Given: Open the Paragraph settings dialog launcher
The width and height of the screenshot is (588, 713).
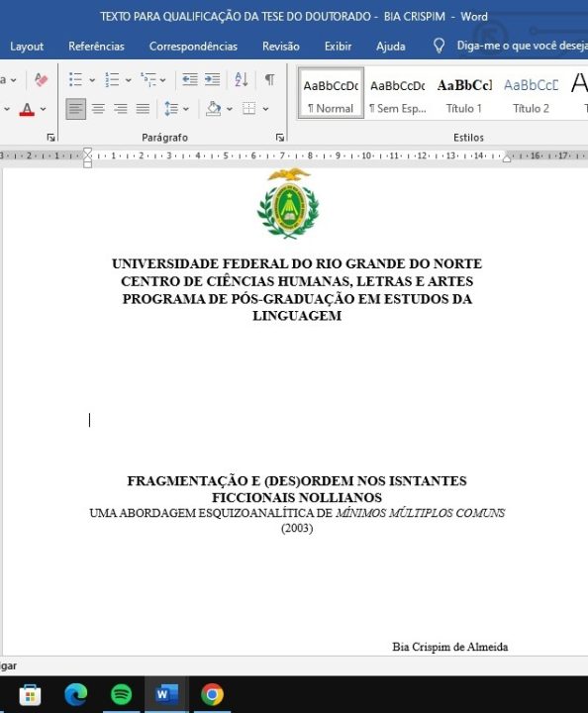Looking at the screenshot, I should (280, 138).
